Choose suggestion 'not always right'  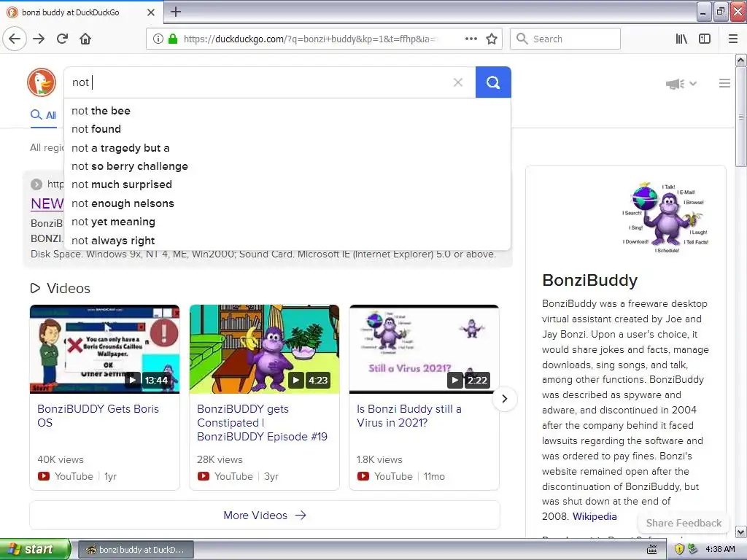tap(287, 241)
